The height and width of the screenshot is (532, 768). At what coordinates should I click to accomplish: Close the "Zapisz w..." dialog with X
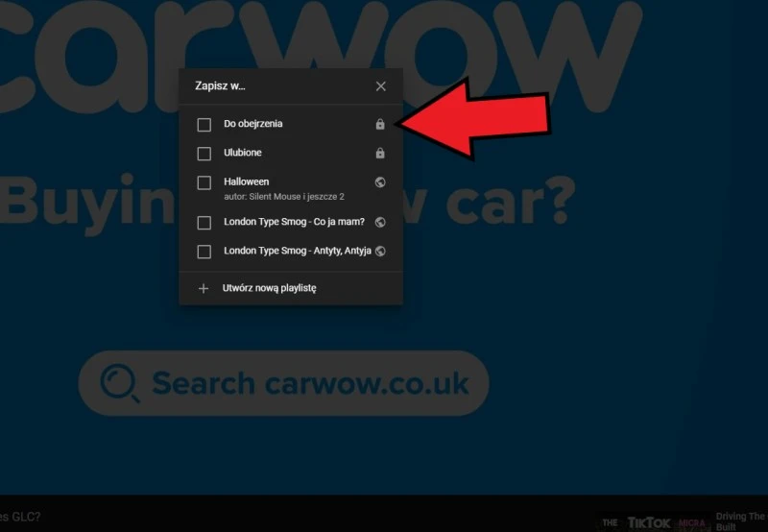pos(381,86)
